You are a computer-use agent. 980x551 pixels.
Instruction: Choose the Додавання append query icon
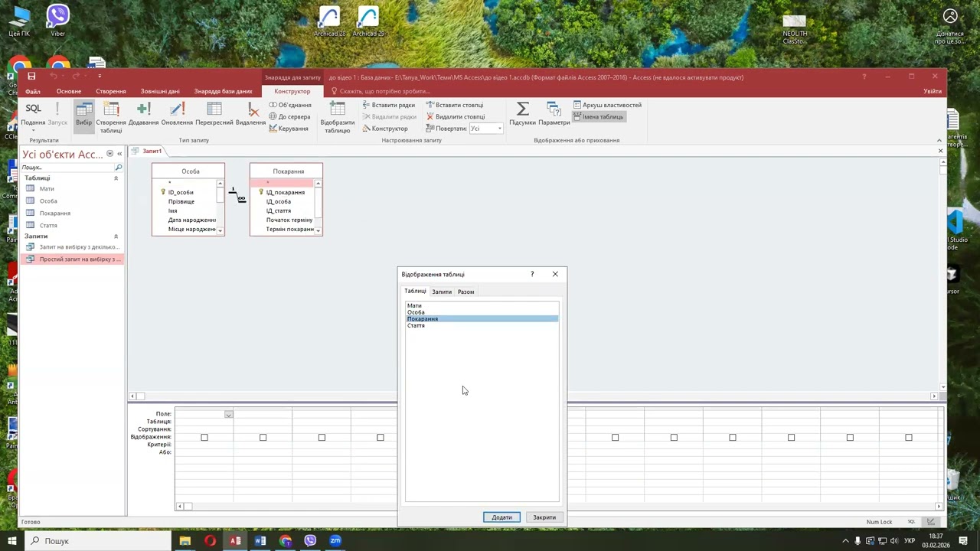click(x=143, y=114)
